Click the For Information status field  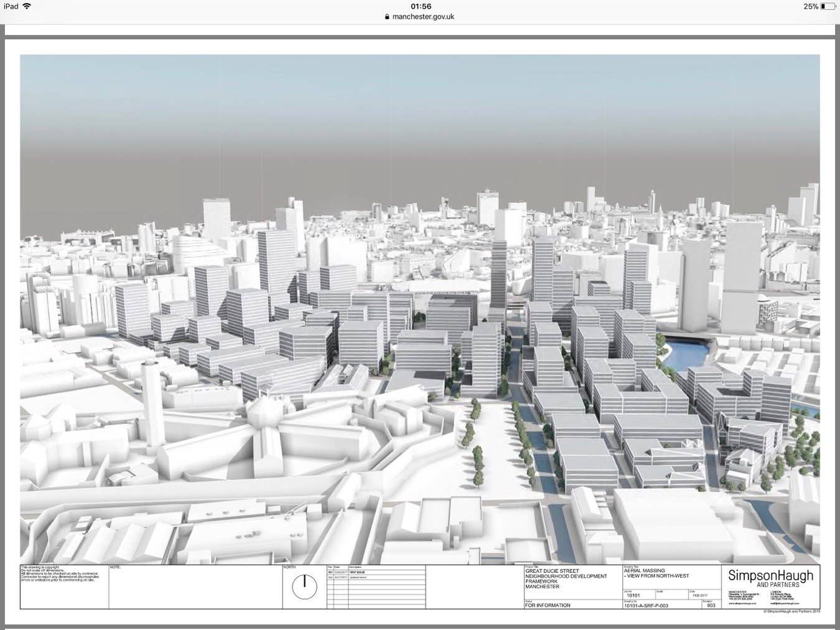pyautogui.click(x=548, y=605)
